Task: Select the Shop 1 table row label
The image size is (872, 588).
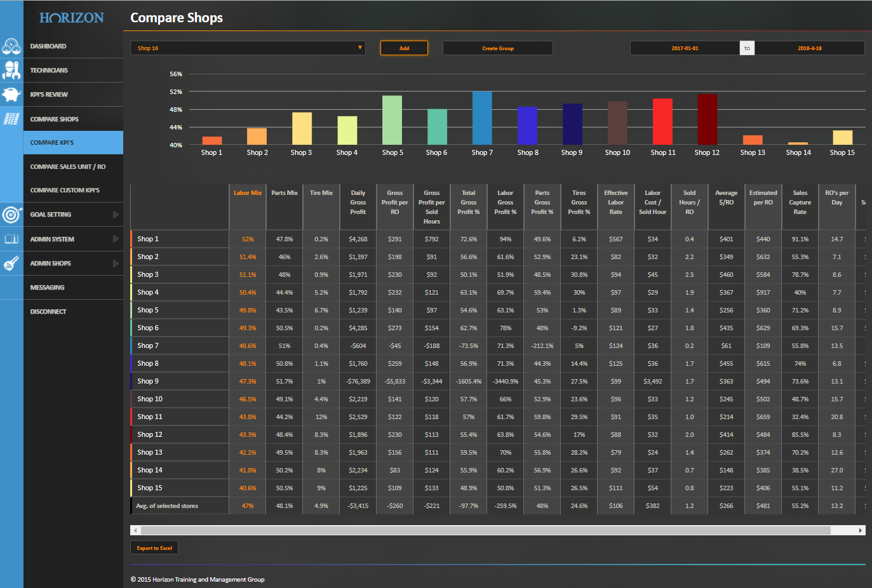Action: point(148,239)
